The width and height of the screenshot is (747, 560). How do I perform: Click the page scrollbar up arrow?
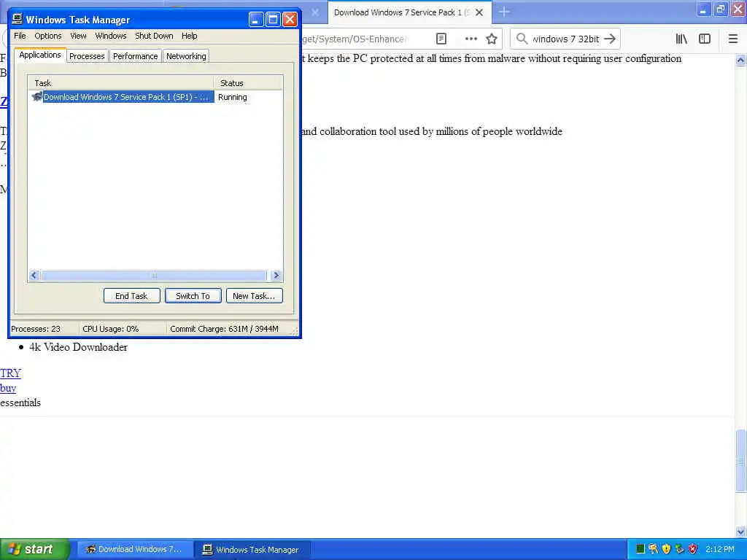[x=740, y=60]
